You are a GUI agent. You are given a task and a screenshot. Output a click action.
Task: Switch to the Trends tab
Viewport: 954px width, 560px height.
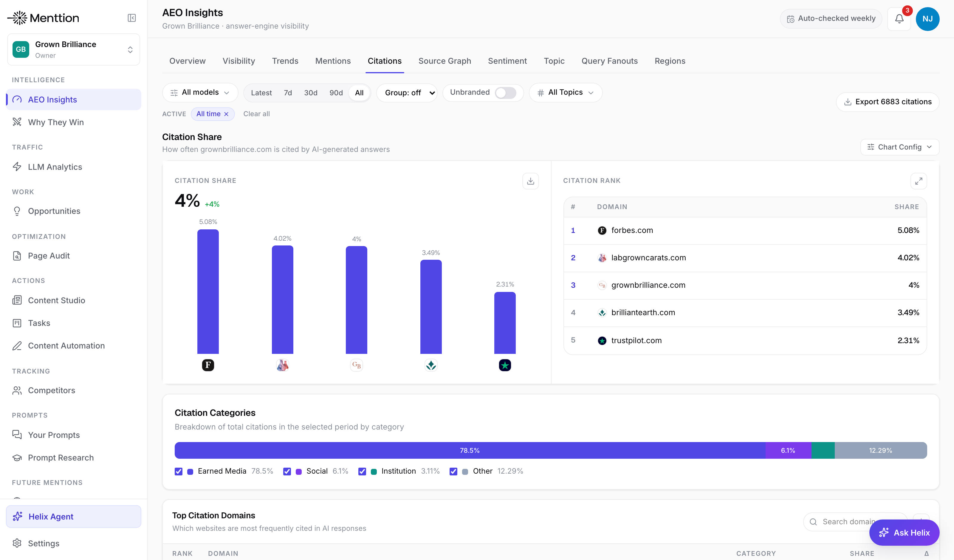point(285,61)
